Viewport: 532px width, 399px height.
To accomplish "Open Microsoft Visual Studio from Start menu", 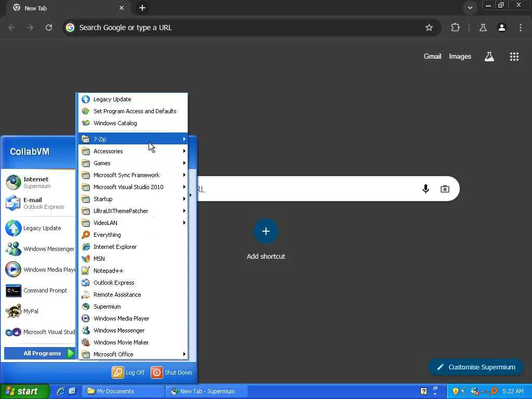I will pos(39,332).
